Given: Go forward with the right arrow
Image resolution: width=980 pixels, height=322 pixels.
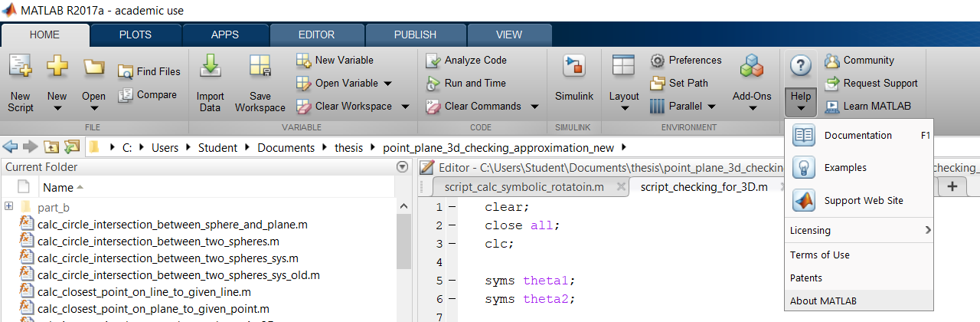Looking at the screenshot, I should click(x=30, y=146).
